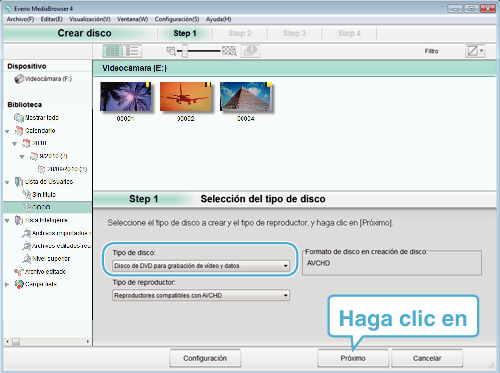
Task: Collapse the Lista de Usuarios node
Action: pyautogui.click(x=7, y=182)
